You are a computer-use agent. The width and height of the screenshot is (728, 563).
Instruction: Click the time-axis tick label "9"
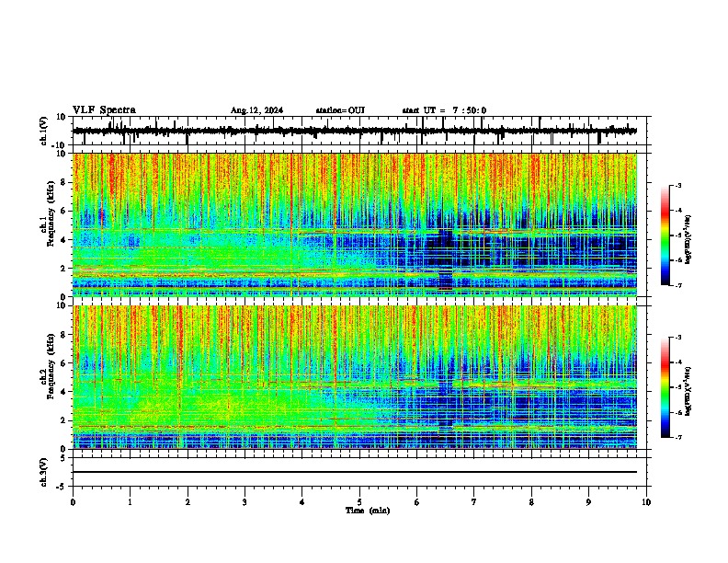tap(588, 502)
